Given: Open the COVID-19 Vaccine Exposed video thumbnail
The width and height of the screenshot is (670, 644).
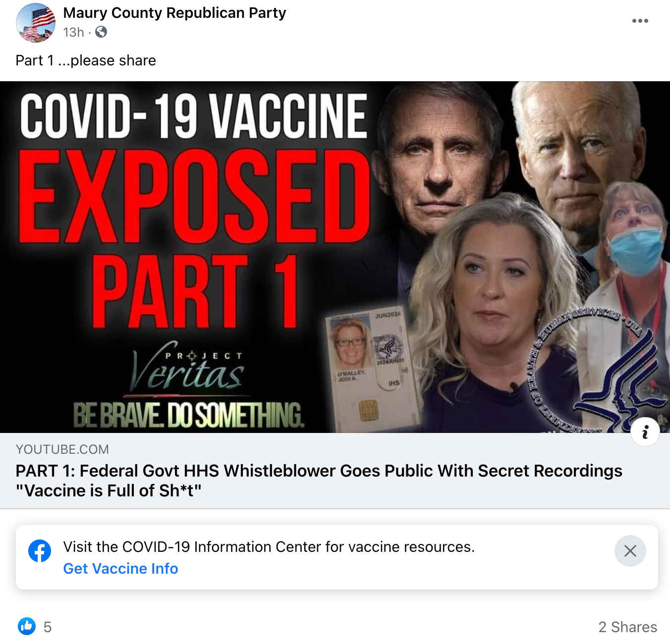Looking at the screenshot, I should point(335,257).
